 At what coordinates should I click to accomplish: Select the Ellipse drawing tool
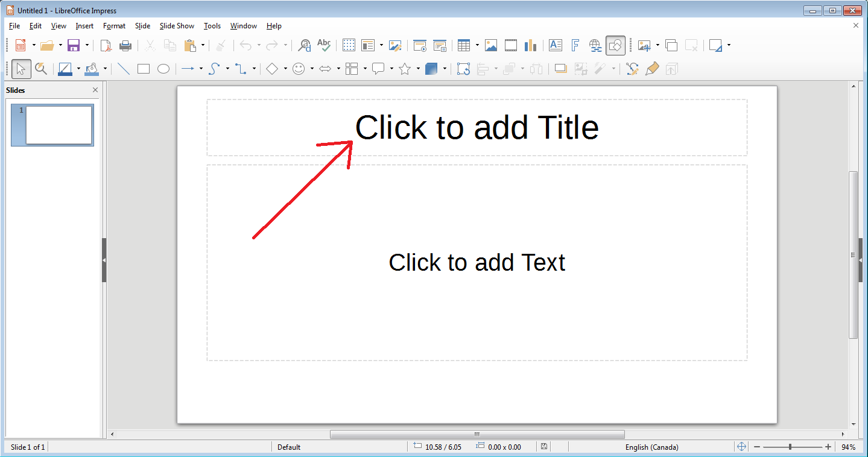(163, 69)
